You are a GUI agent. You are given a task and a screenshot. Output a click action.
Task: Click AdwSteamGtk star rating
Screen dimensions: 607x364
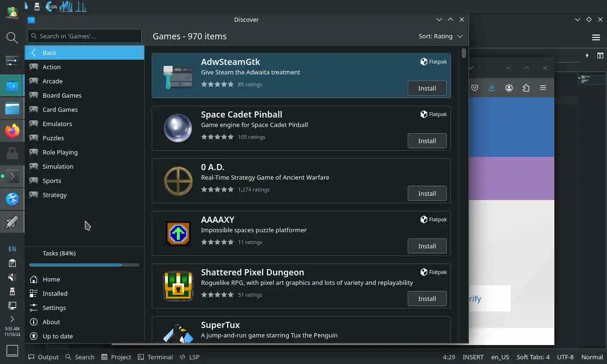click(x=217, y=84)
